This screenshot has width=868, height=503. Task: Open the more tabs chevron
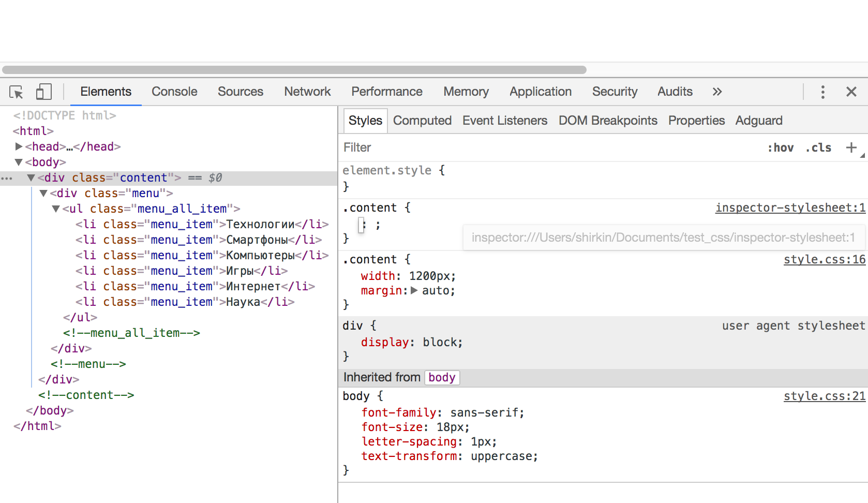coord(717,92)
